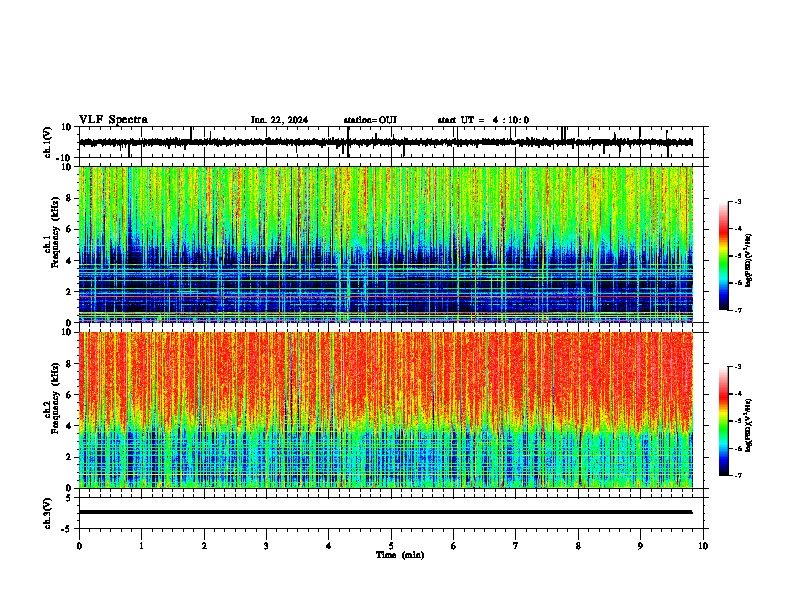Click the 'Time (min)' x-axis label
792x612 pixels.
click(x=400, y=555)
